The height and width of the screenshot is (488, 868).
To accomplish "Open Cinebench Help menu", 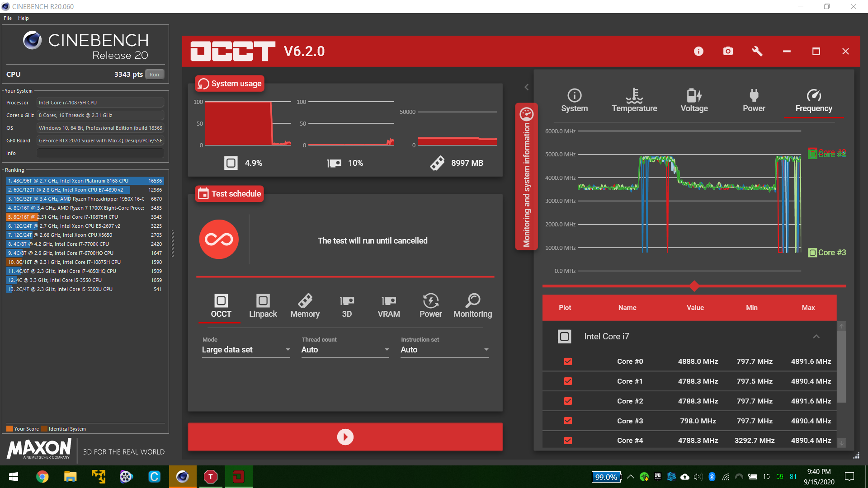I will 24,18.
